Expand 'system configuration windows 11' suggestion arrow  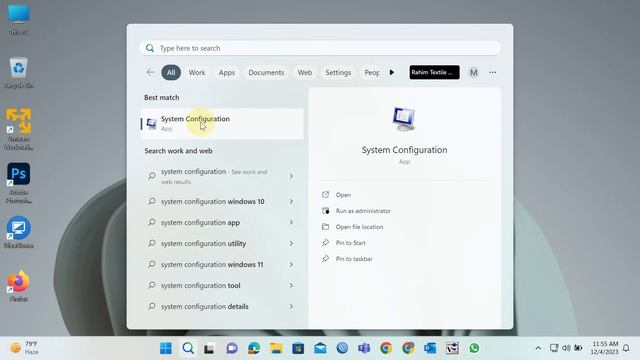291,264
